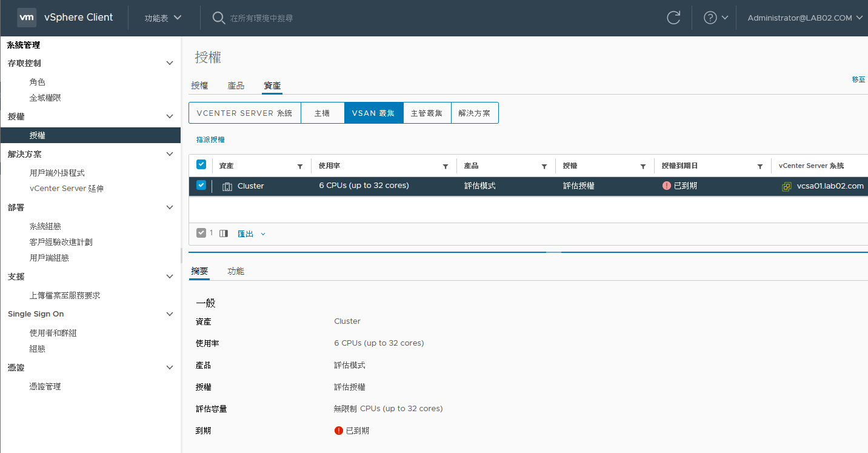Open 用戶端組態 in sidebar

(49, 258)
